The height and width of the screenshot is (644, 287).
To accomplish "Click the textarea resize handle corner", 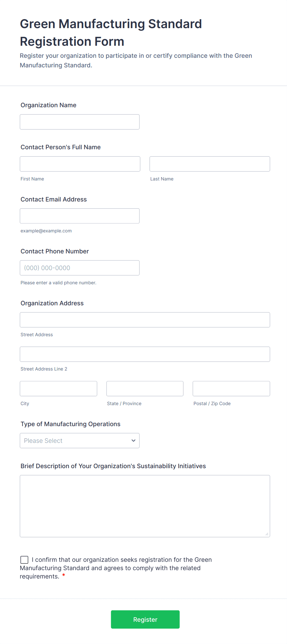I will point(267,534).
